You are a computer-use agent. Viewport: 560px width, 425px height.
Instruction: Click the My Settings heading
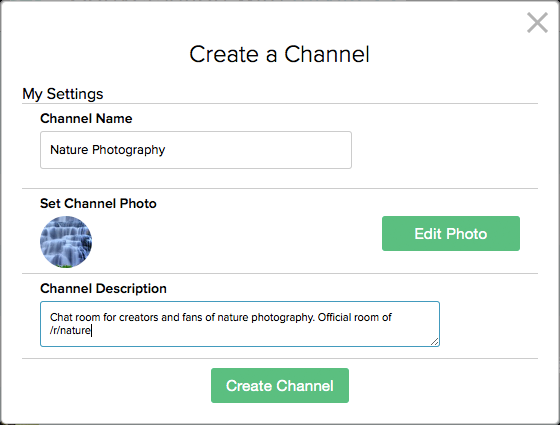[x=62, y=94]
